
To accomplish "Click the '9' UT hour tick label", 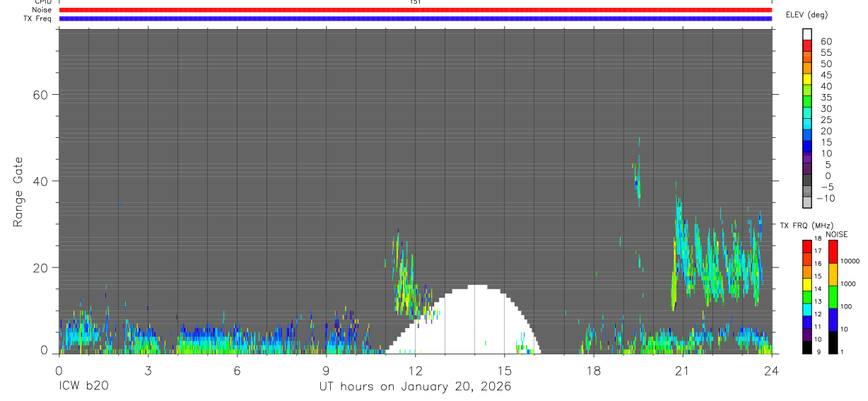I will pyautogui.click(x=326, y=370).
